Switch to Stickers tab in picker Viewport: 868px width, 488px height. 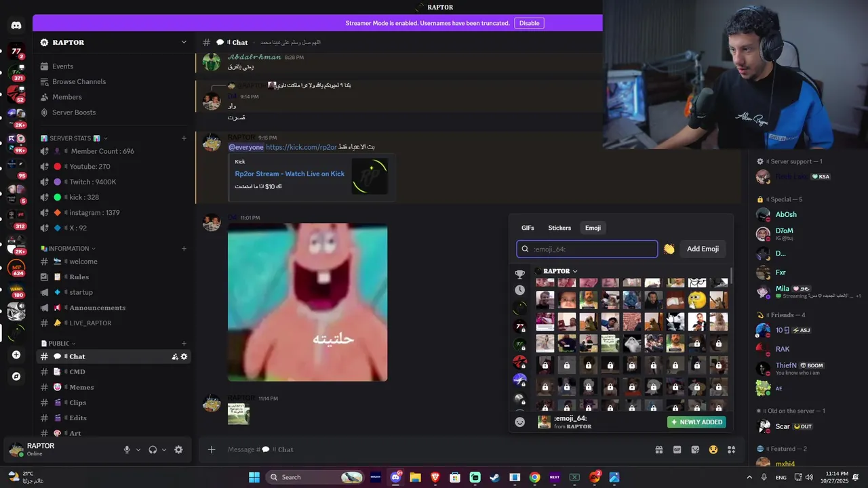(559, 228)
